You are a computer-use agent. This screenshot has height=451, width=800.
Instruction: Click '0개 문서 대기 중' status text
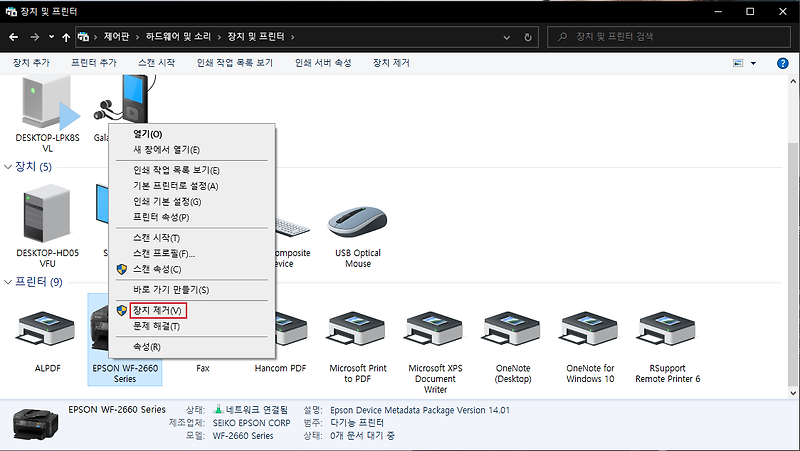(362, 436)
